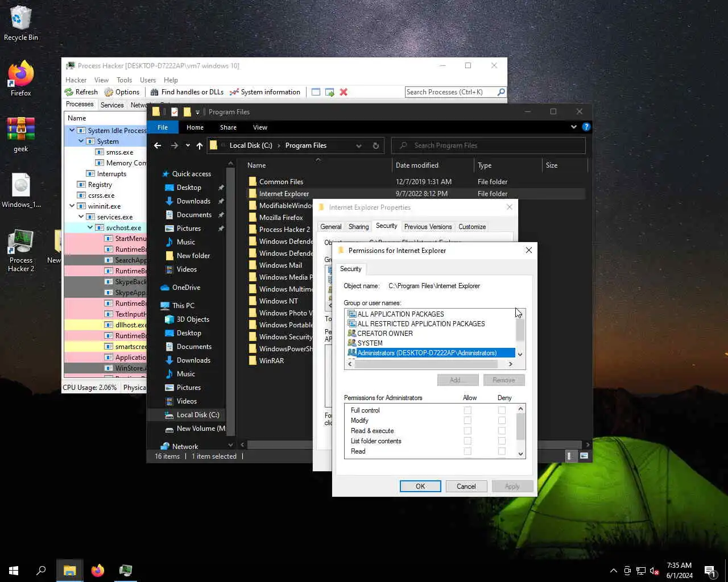
Task: Collapse System process tree node
Action: click(81, 142)
